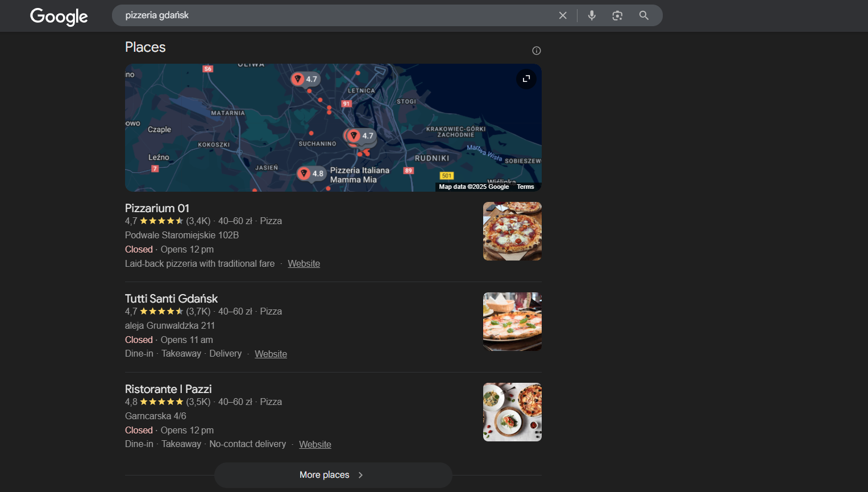Open Ristorante I Pazzi photo thumbnail

[512, 412]
